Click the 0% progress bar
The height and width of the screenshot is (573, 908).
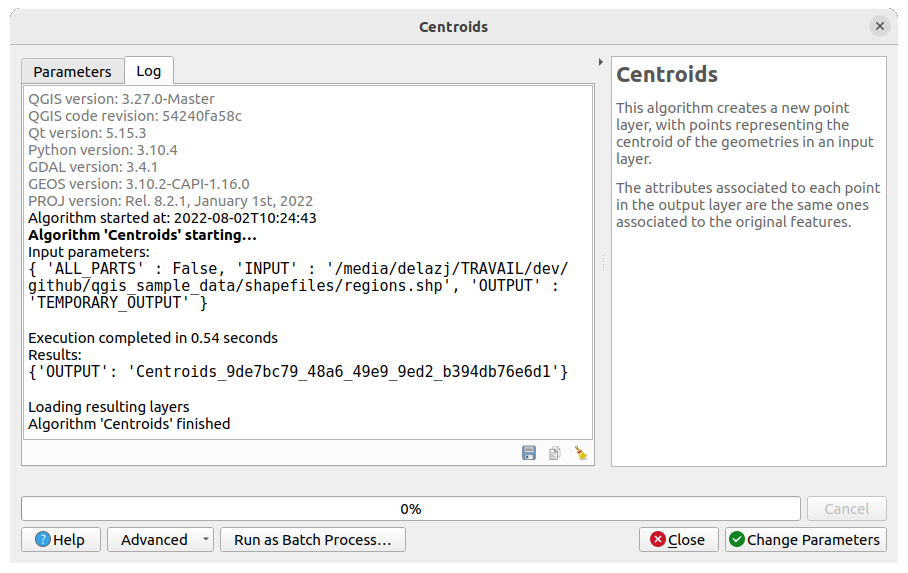pyautogui.click(x=410, y=509)
